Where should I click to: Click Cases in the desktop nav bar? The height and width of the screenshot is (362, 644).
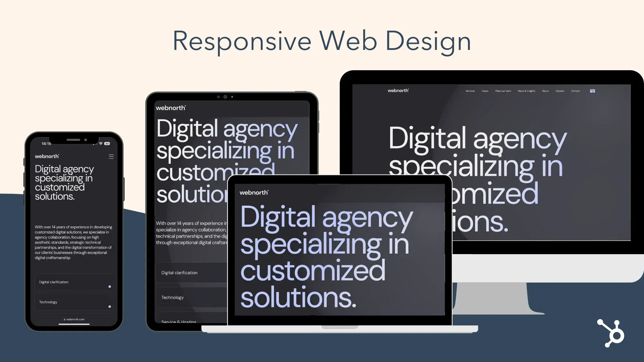485,91
